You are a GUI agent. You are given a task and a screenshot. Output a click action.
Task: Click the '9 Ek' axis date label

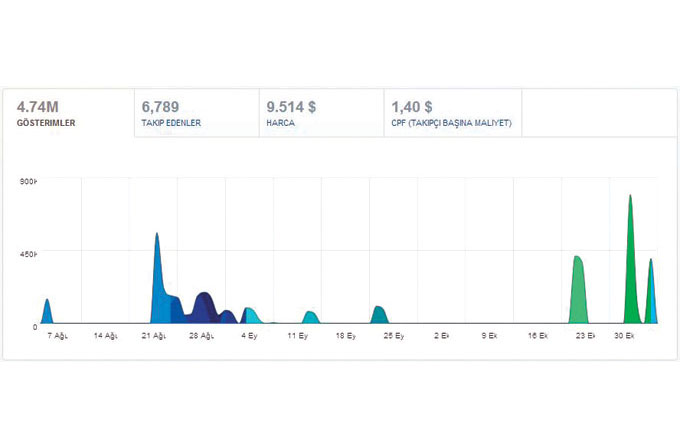pos(489,336)
